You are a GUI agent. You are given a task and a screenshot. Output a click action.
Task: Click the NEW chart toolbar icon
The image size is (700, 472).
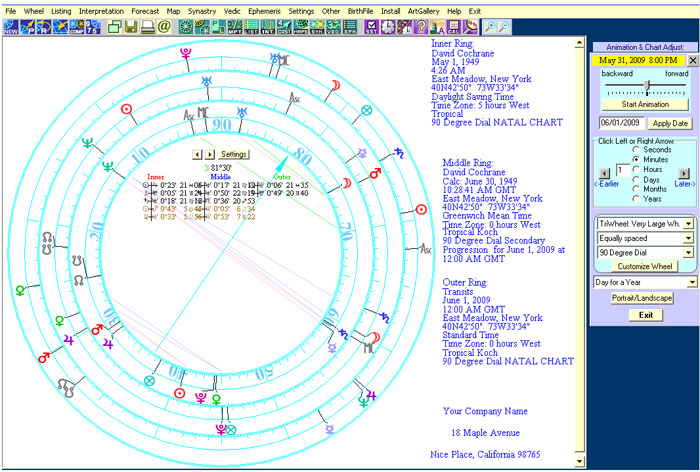[10, 27]
